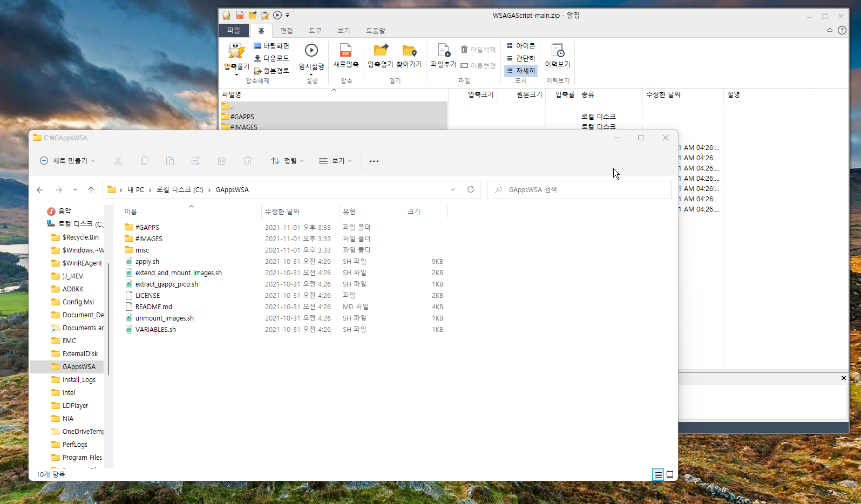Click the paste icon in Explorer toolbar
The image size is (861, 504).
(170, 161)
